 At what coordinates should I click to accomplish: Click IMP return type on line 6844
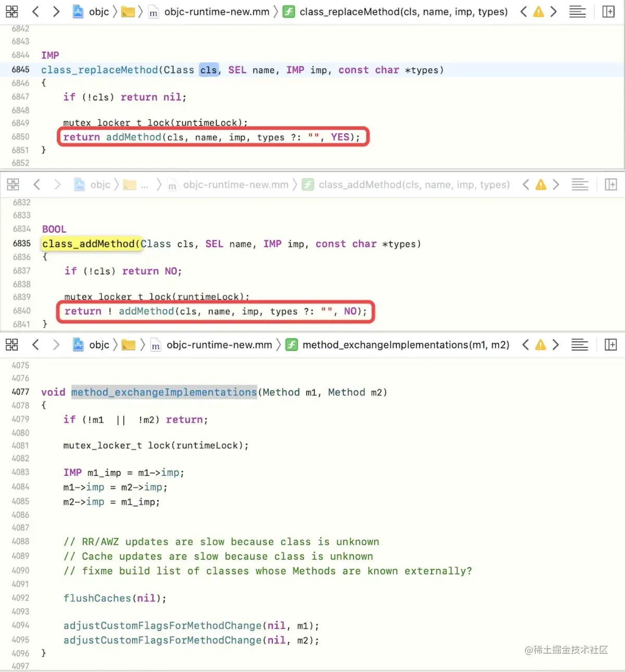51,55
